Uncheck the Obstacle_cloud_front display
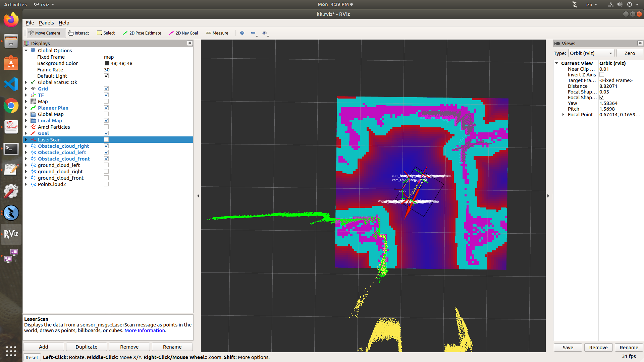The width and height of the screenshot is (644, 362). [106, 159]
